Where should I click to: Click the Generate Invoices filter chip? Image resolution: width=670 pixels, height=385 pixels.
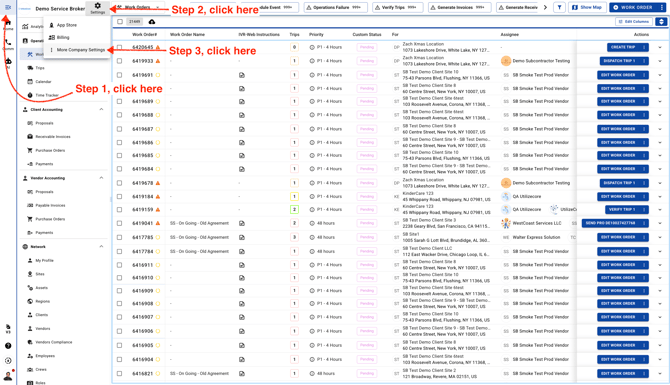[459, 7]
